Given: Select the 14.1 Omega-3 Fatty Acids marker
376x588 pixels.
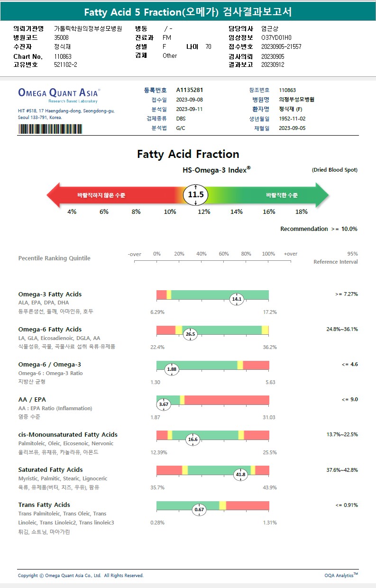Looking at the screenshot, I should (x=237, y=299).
